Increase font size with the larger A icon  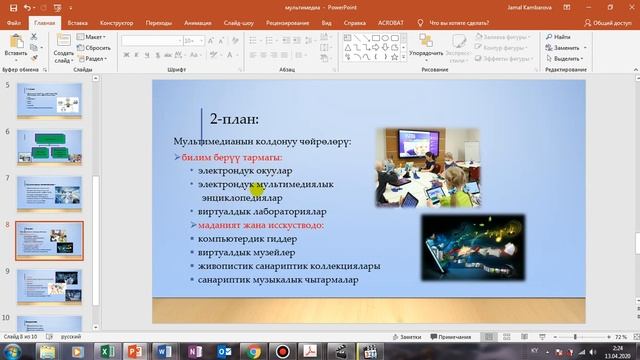211,41
